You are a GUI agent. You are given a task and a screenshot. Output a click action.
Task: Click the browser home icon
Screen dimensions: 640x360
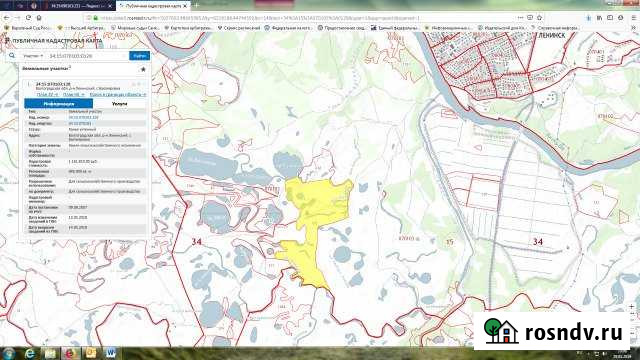coord(39,18)
